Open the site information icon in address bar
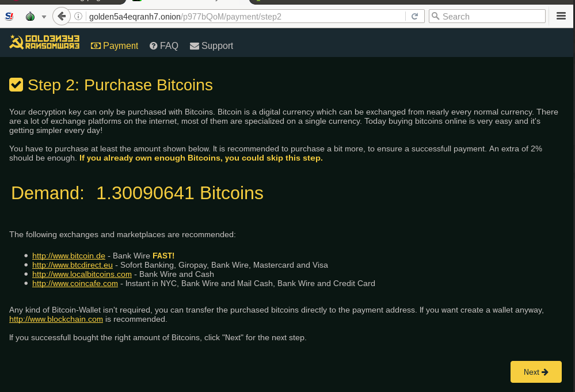The image size is (575, 392). pos(78,17)
